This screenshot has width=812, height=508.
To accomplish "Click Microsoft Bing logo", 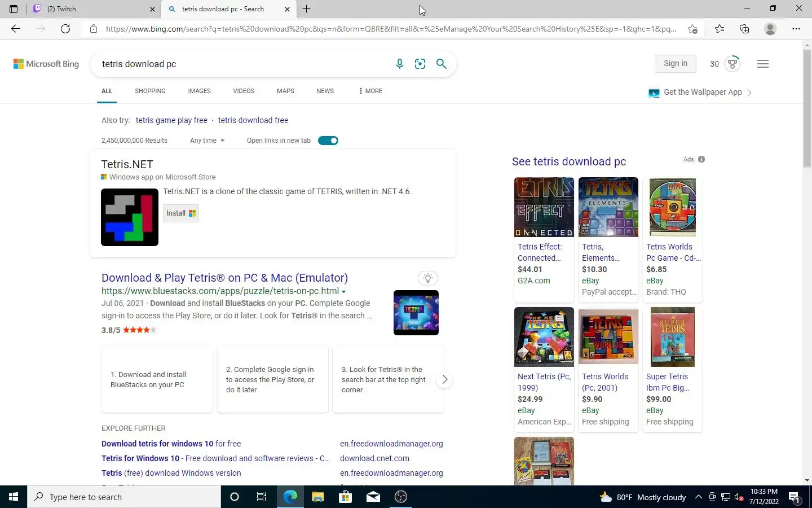I will [x=46, y=64].
